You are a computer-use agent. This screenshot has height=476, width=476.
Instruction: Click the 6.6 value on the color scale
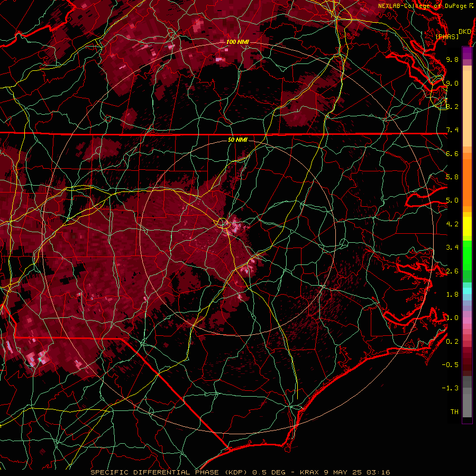coord(452,153)
